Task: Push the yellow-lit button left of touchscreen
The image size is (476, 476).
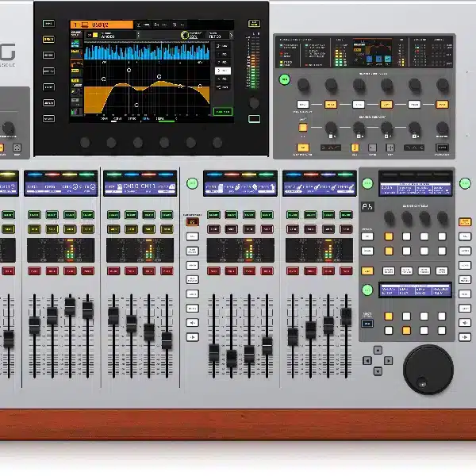Action: [48, 39]
